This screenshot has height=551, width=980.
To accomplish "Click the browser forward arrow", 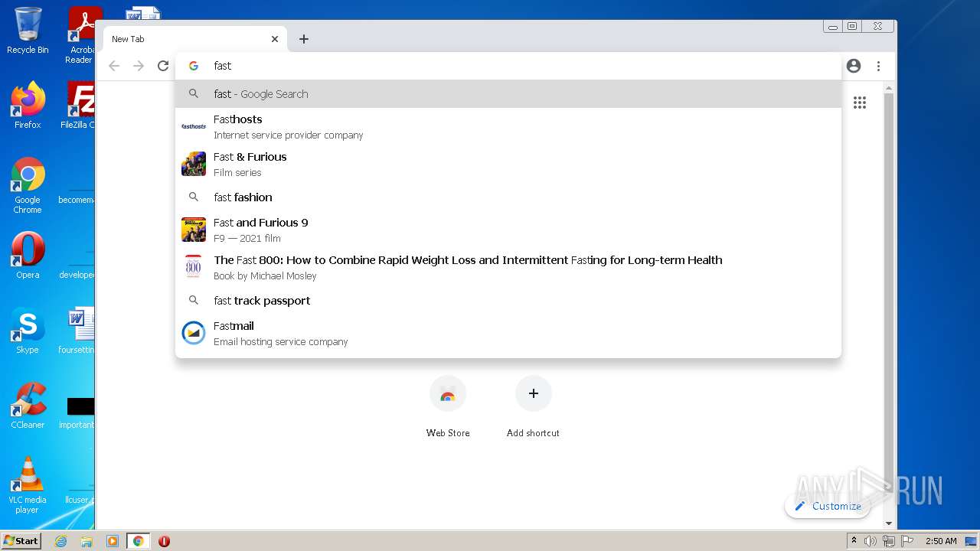I will pyautogui.click(x=139, y=66).
